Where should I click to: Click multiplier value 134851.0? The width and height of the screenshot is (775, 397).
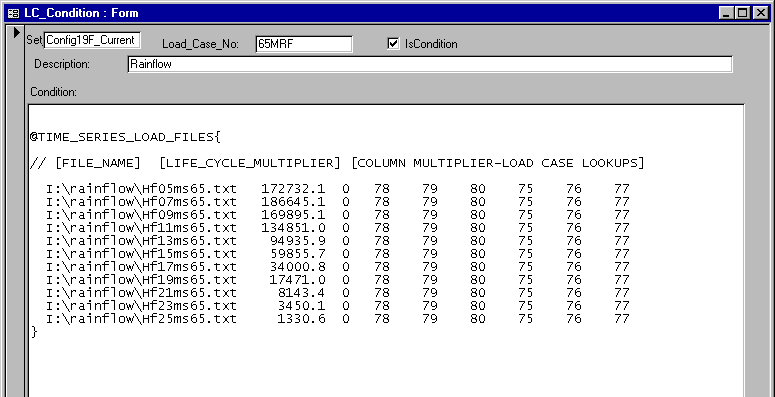(294, 228)
